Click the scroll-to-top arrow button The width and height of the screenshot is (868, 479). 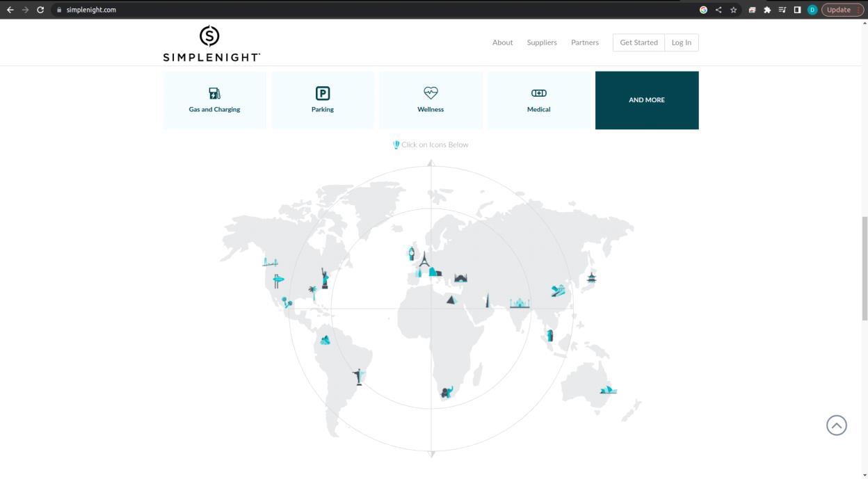(x=836, y=425)
